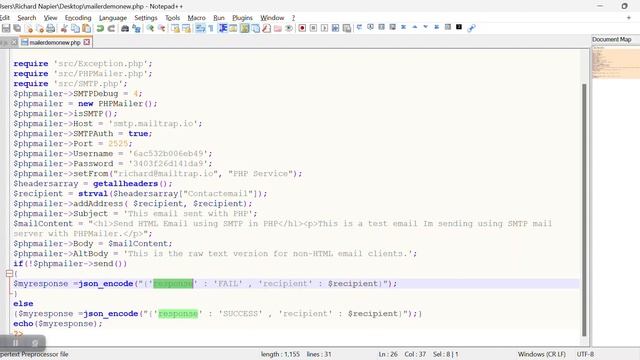Paste from clipboard using the toolbar icon

point(87,28)
